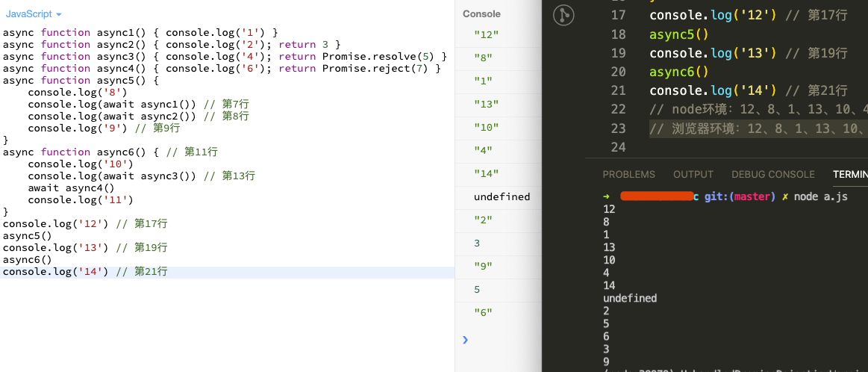Select the "undefined" entry in Console output

pyautogui.click(x=502, y=197)
